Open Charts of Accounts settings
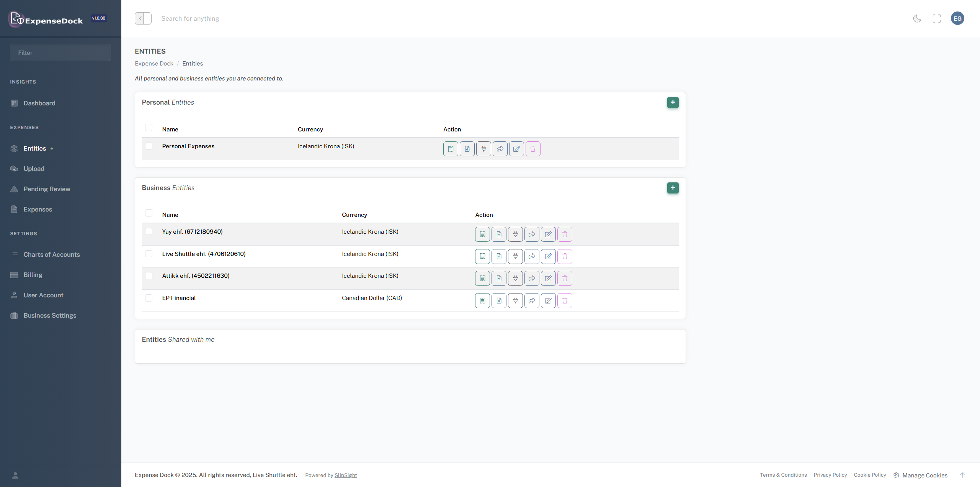The image size is (980, 487). [51, 254]
